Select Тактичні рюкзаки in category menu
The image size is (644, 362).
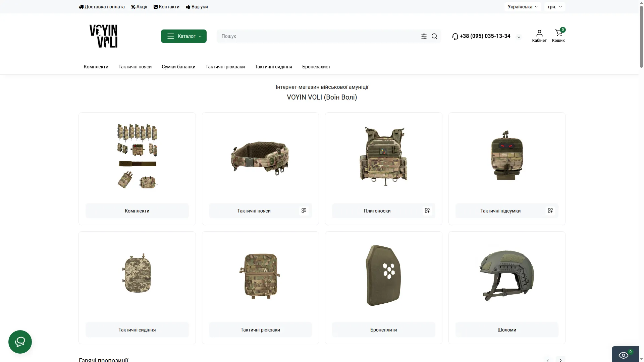(x=225, y=67)
